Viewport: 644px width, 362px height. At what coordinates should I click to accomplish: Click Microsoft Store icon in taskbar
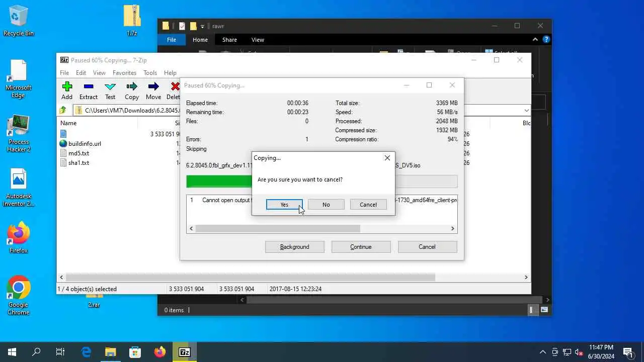135,352
